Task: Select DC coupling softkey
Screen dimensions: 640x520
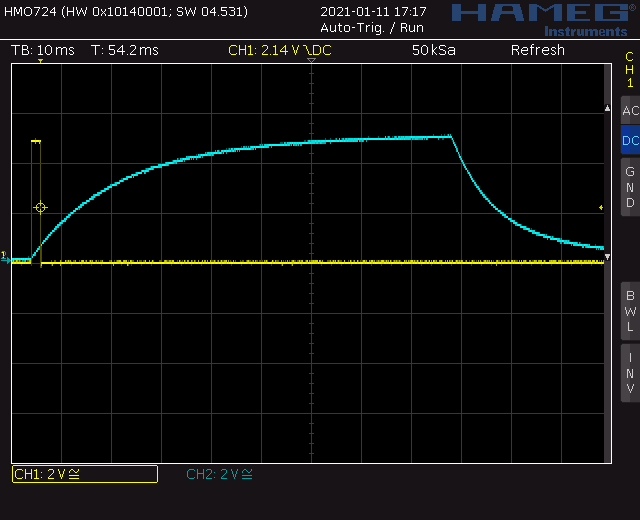Action: (x=630, y=141)
